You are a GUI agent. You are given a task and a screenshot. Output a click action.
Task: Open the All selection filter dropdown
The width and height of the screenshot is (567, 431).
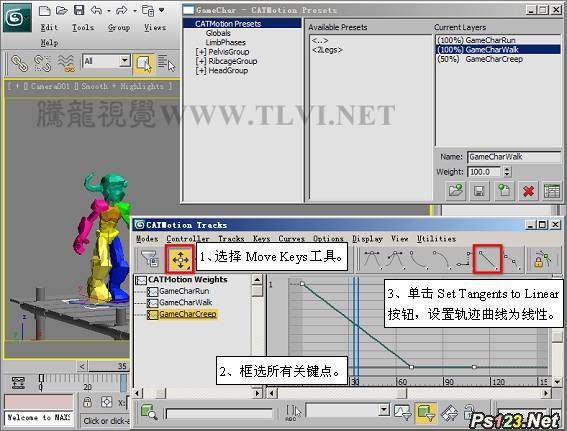tap(125, 61)
